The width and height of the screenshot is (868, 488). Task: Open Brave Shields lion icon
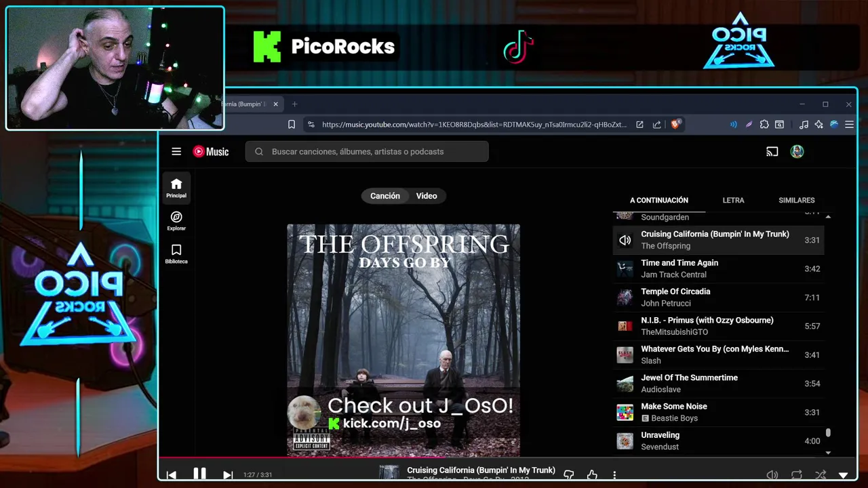[675, 125]
